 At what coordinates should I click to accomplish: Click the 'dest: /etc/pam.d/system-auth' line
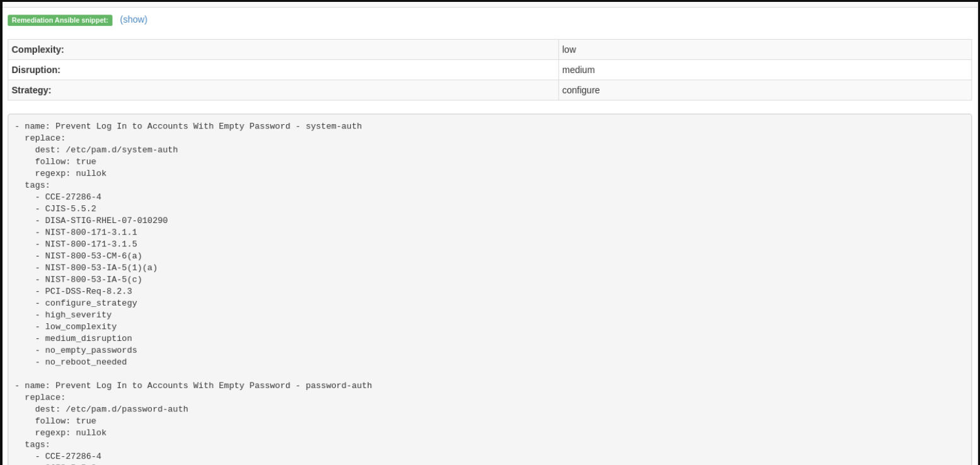pos(106,150)
